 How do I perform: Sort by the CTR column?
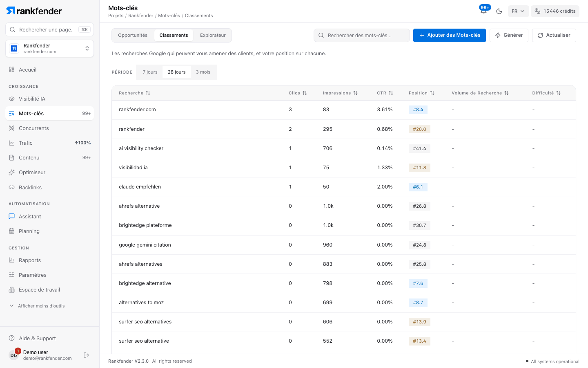coord(385,93)
